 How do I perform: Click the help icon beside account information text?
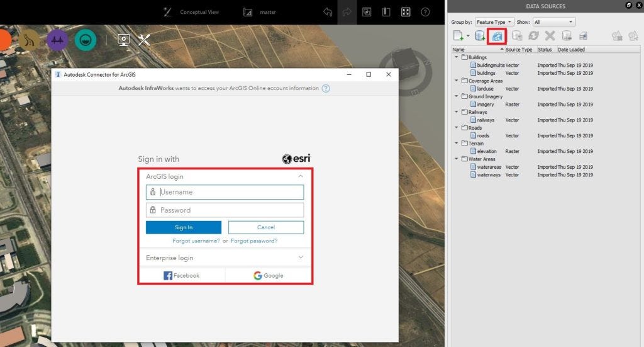[326, 88]
